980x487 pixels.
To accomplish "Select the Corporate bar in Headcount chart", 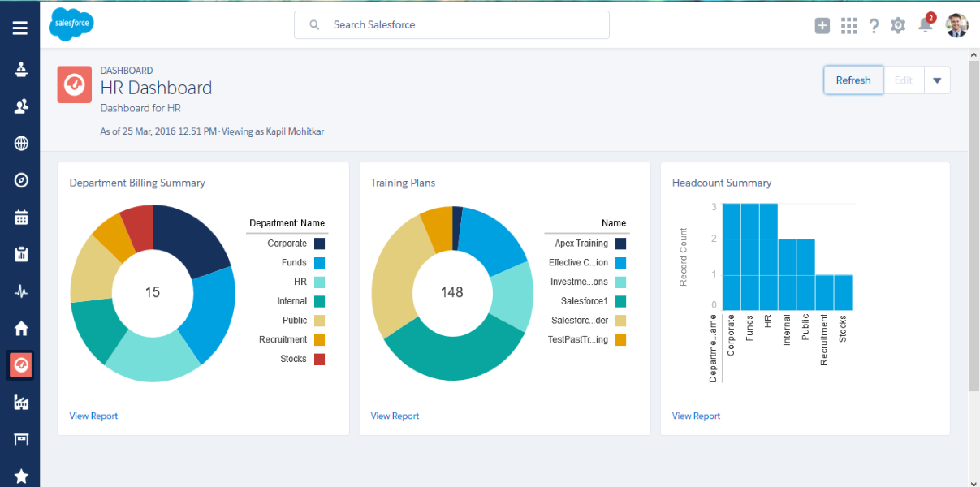I will [x=732, y=256].
